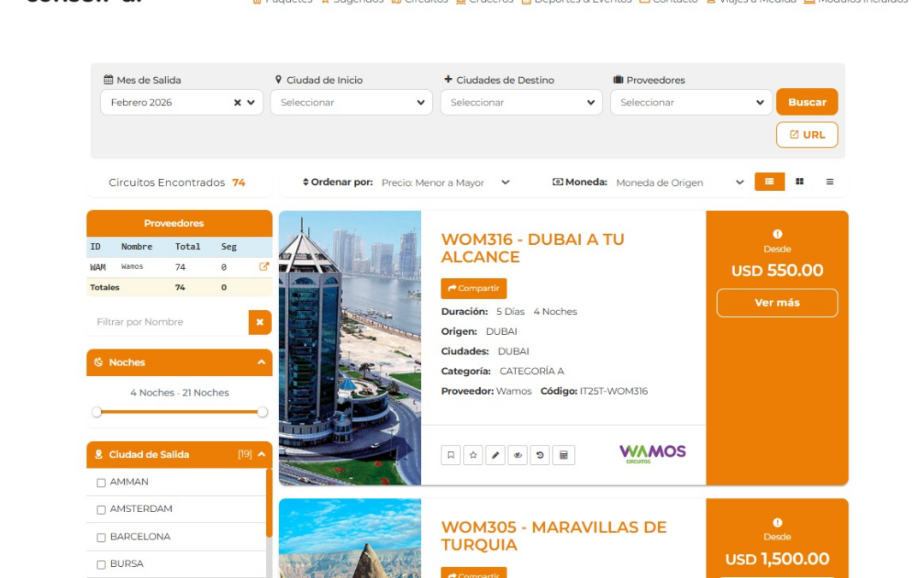The width and height of the screenshot is (924, 578).
Task: Click the right handle of the Noches slider
Action: [x=263, y=412]
